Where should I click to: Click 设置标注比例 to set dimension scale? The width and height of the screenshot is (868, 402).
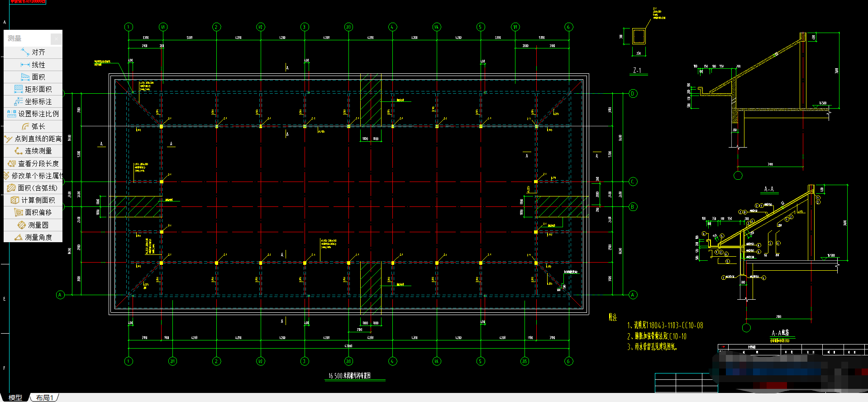tap(33, 114)
